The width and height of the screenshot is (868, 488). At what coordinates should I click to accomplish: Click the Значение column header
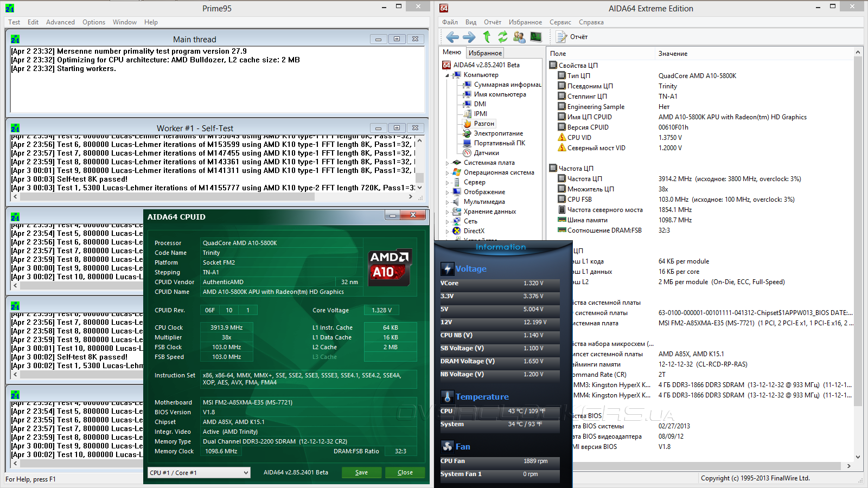673,54
